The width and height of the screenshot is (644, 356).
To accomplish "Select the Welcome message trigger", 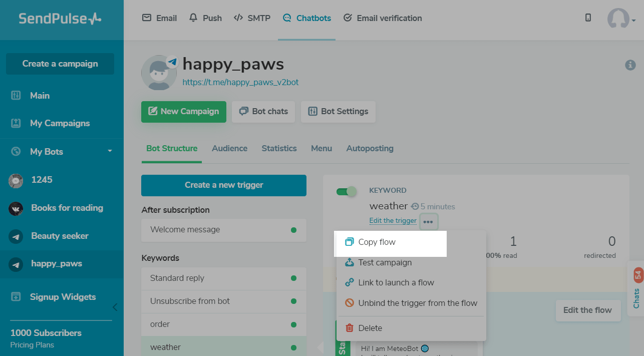I will [224, 230].
